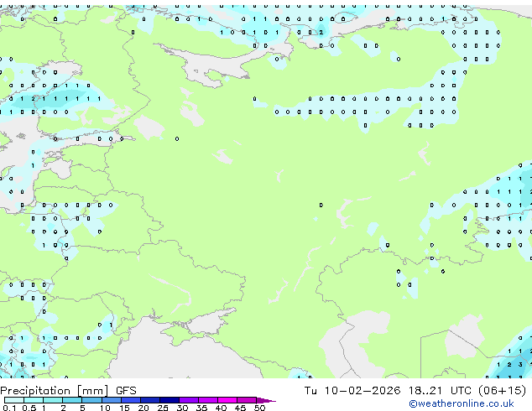This screenshot has width=532, height=411.
Task: Click the "15" legend scale label
Action: (x=124, y=408)
